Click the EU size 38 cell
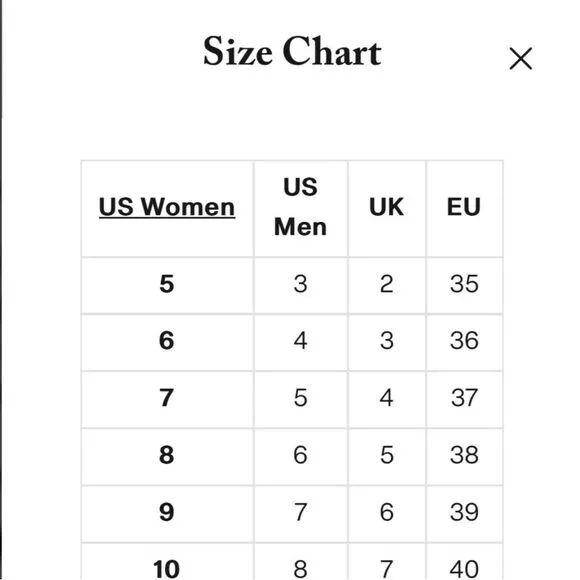The image size is (580, 580). point(464,455)
